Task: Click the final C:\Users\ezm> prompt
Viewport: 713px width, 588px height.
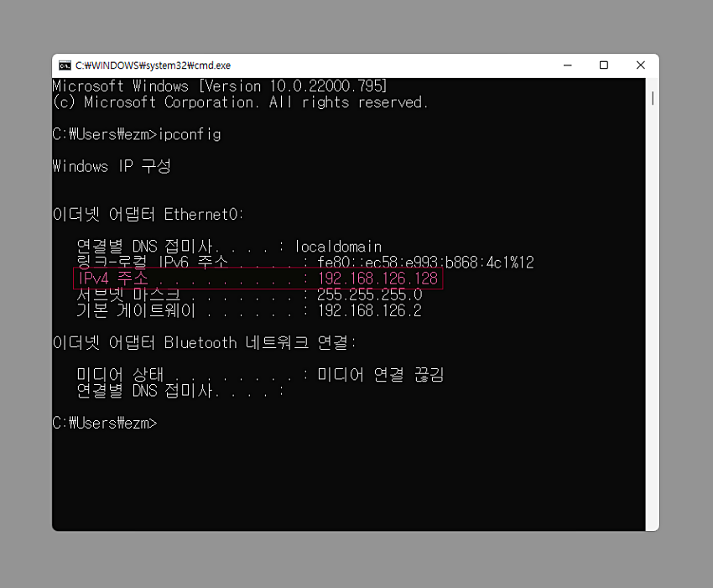Action: point(105,423)
